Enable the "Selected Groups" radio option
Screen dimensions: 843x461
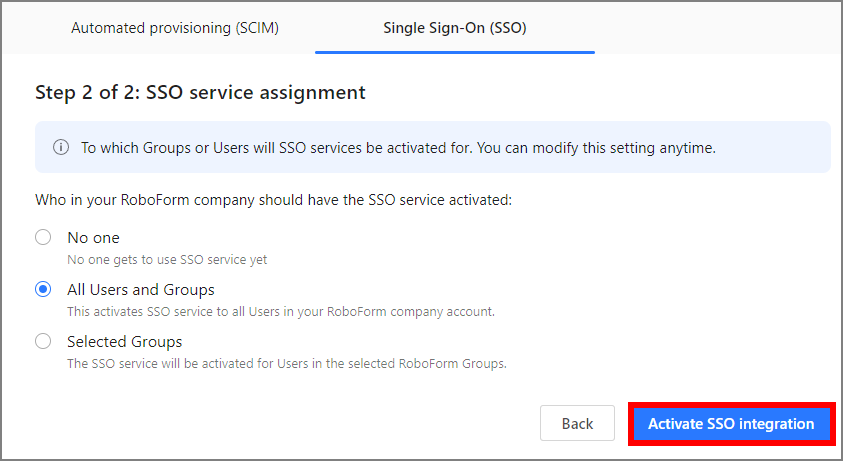tap(43, 342)
